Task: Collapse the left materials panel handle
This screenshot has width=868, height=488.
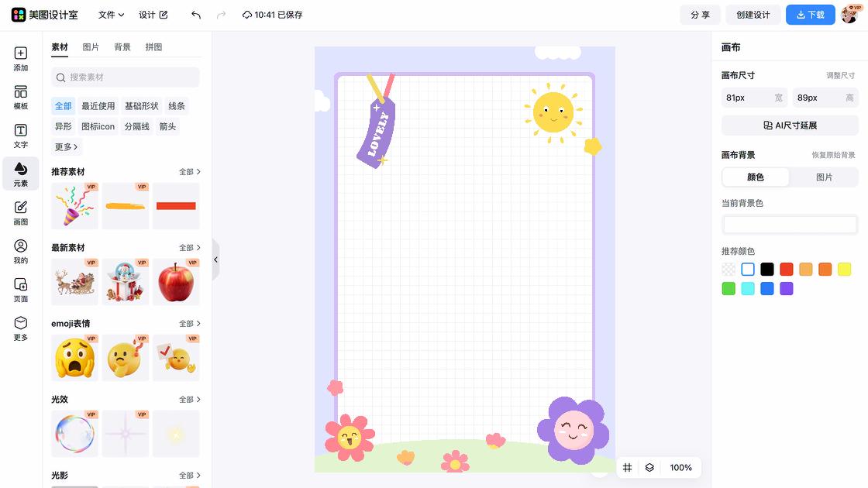Action: tap(215, 259)
